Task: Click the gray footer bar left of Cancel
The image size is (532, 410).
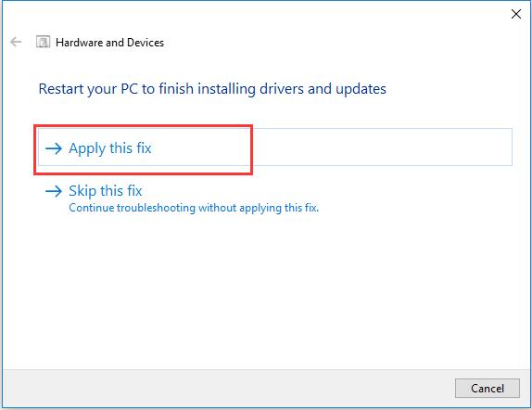Action: tap(227, 389)
